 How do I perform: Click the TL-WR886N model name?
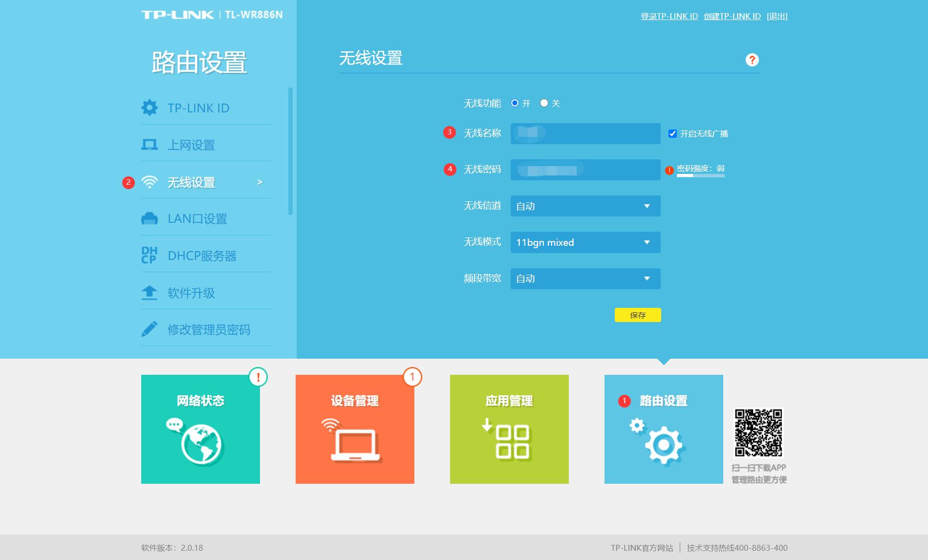coord(254,15)
